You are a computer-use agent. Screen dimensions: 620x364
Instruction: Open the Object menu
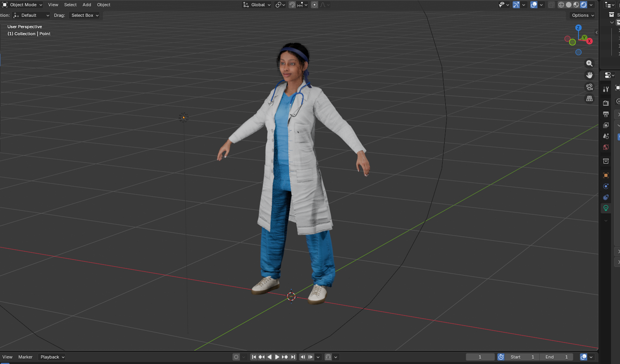tap(104, 5)
